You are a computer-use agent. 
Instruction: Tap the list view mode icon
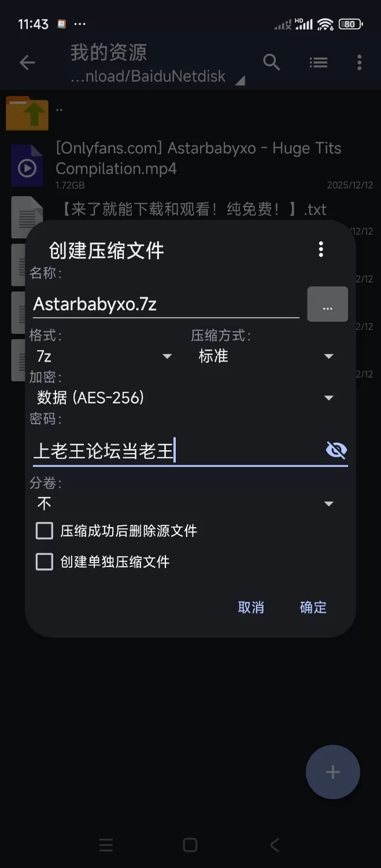319,62
